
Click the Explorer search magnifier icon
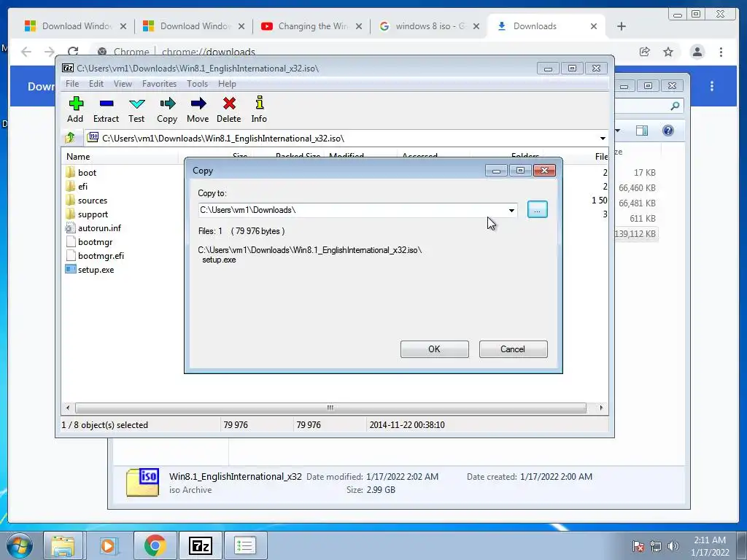coord(675,106)
